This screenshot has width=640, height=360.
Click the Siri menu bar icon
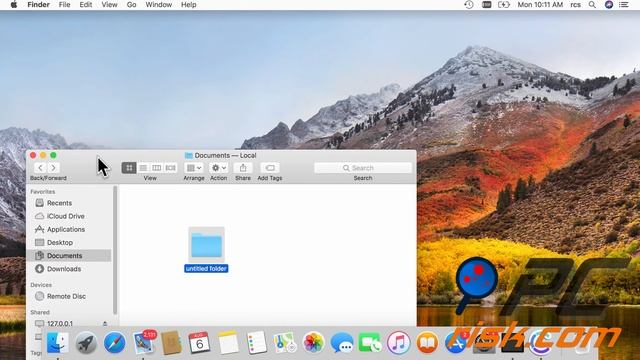609,5
